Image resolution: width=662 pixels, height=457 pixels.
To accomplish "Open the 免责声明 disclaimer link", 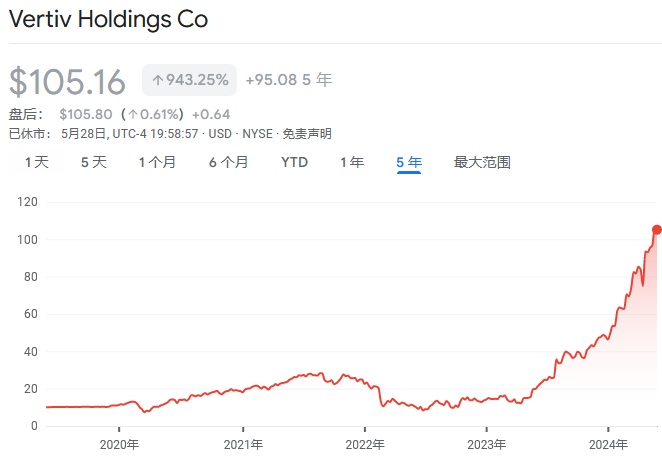I will (x=307, y=133).
